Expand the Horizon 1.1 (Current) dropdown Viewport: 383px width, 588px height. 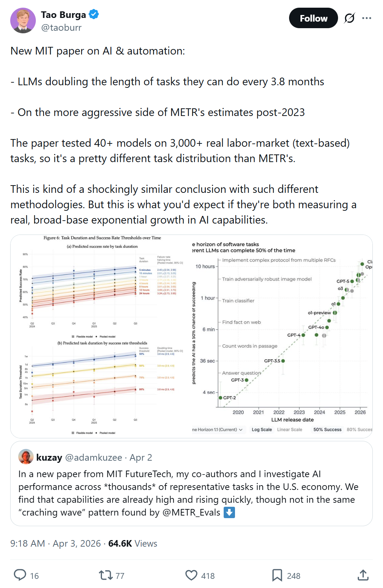(217, 430)
